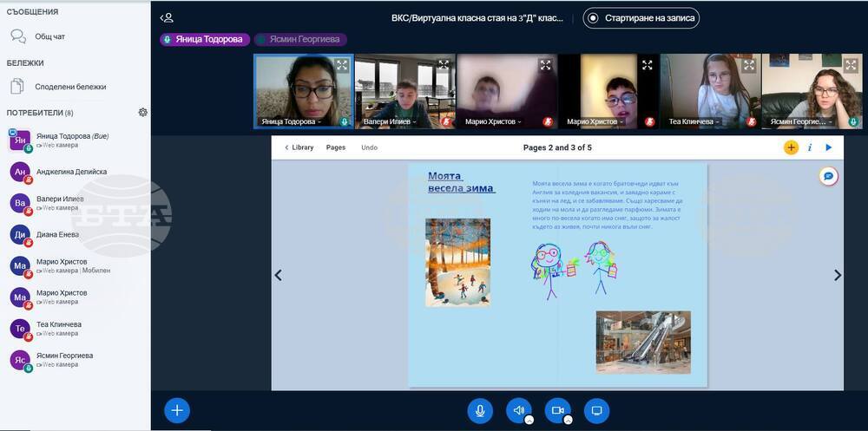Click the users list toggle icon in header

coord(167,17)
